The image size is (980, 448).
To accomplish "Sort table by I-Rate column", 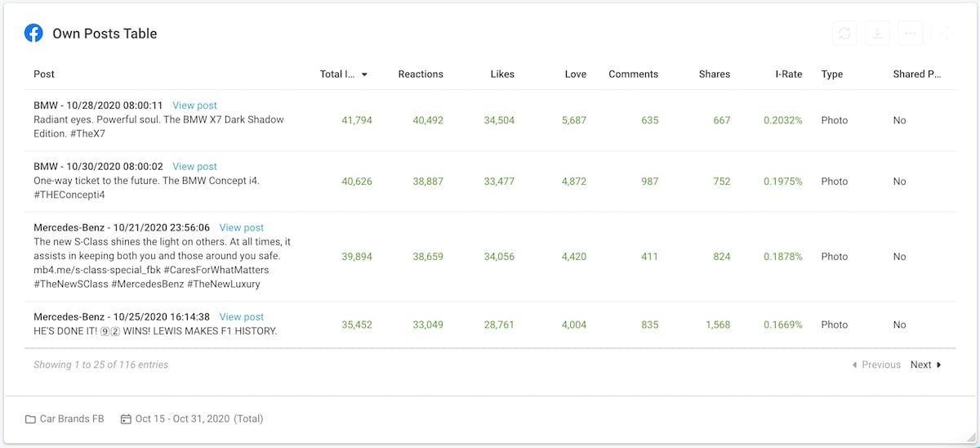I will 789,74.
